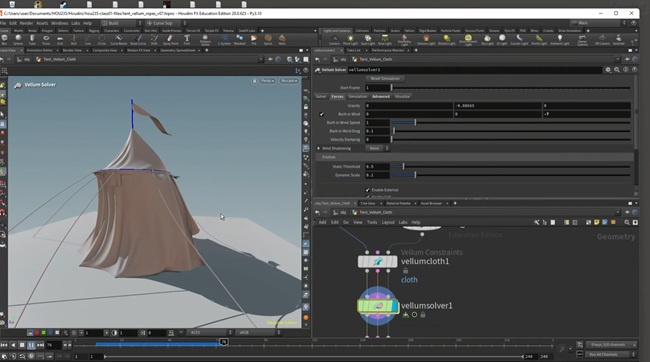The image size is (650, 362).
Task: Toggle the lock flag under vellumcloth1
Action: (405, 270)
